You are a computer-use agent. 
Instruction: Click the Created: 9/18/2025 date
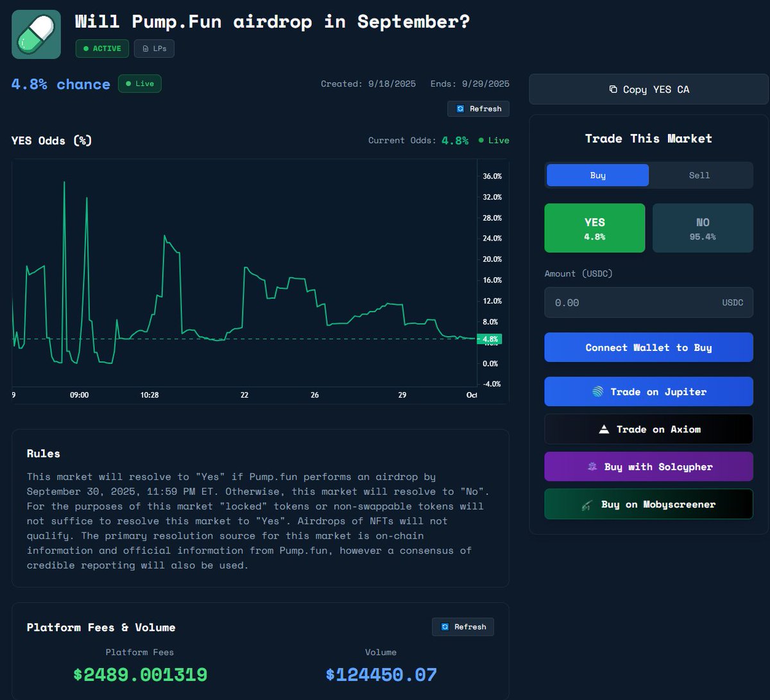tap(368, 83)
